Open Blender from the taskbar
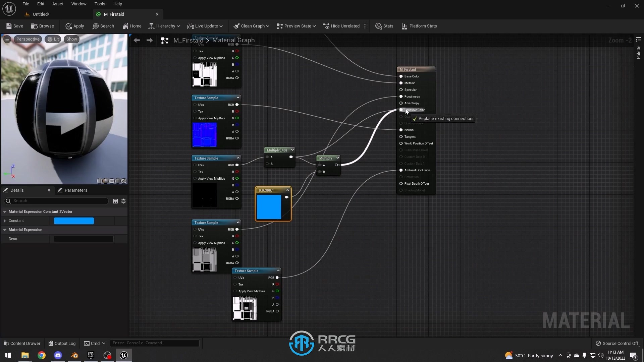644x362 pixels. click(74, 355)
